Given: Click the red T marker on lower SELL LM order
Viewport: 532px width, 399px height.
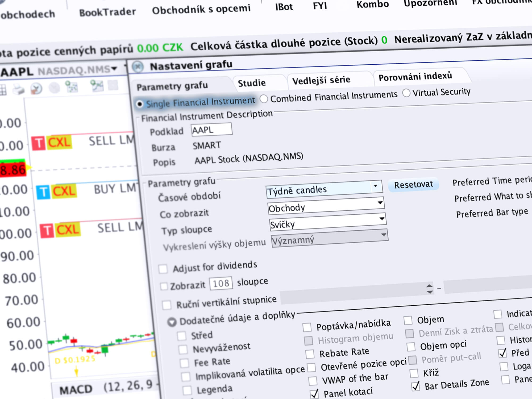Looking at the screenshot, I should click(x=47, y=231).
